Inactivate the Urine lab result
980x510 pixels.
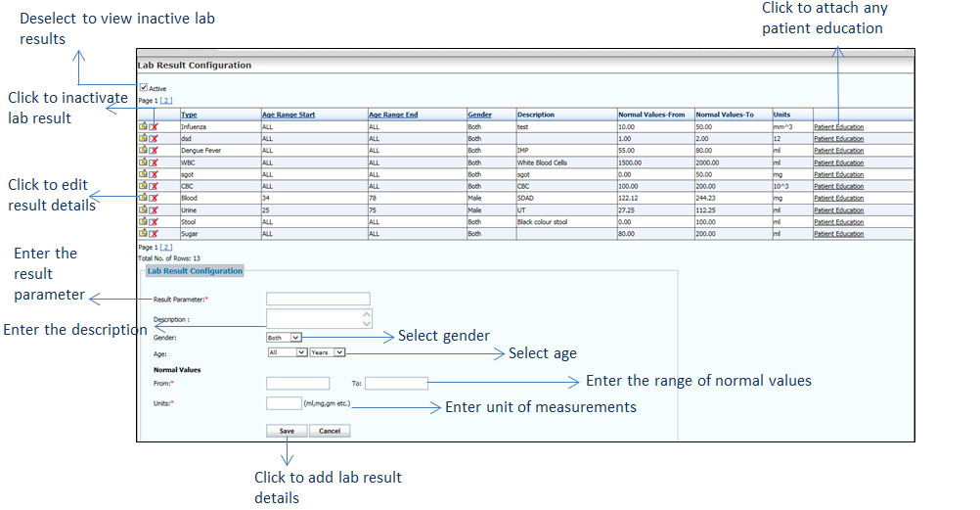click(x=154, y=210)
